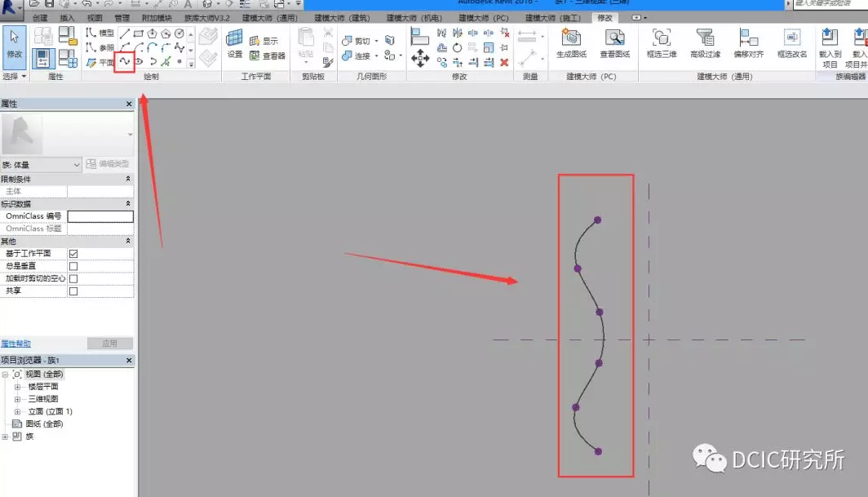Viewport: 868px width, 497px height.
Task: Select the Start-End-Radius Arc tool
Action: [x=125, y=47]
